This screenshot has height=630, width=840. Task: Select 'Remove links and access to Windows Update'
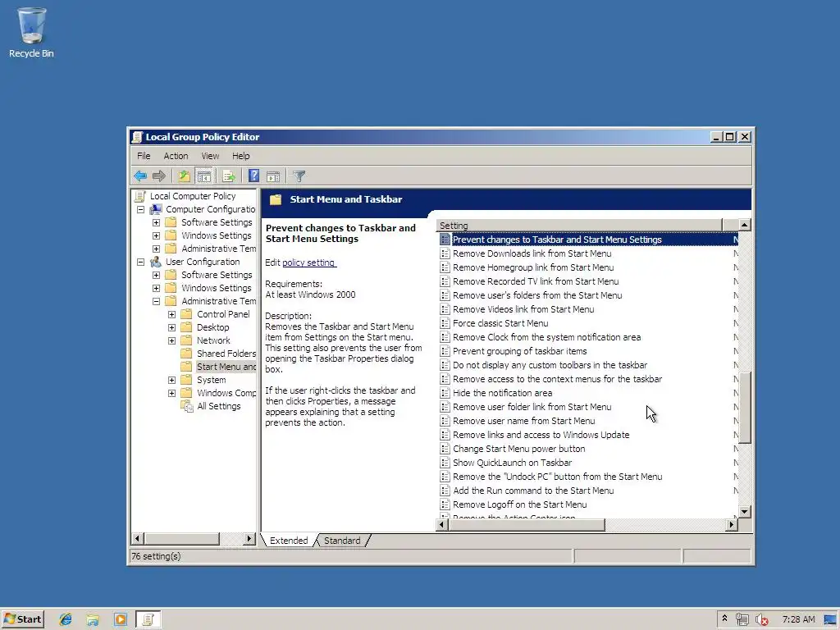click(x=541, y=435)
